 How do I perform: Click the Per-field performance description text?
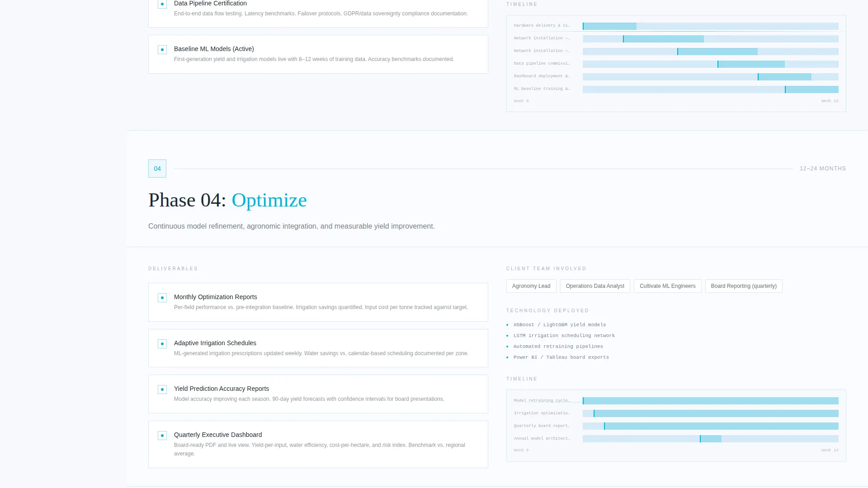click(321, 307)
